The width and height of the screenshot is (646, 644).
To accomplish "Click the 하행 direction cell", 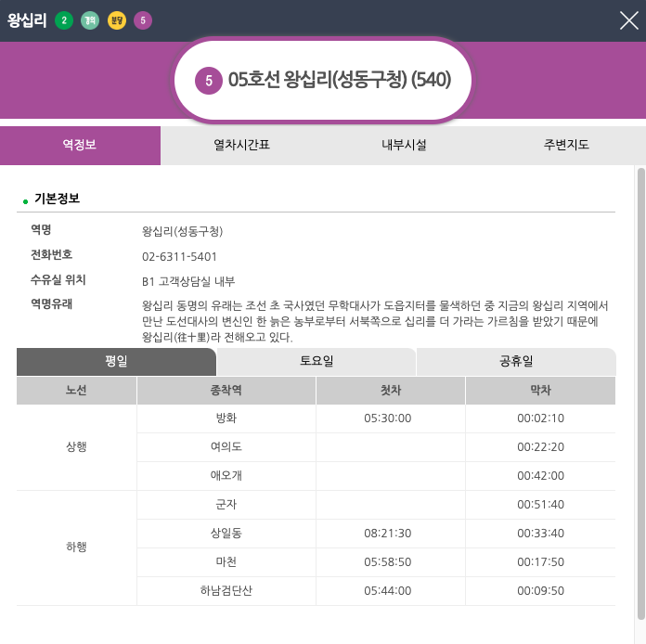I will tap(77, 547).
